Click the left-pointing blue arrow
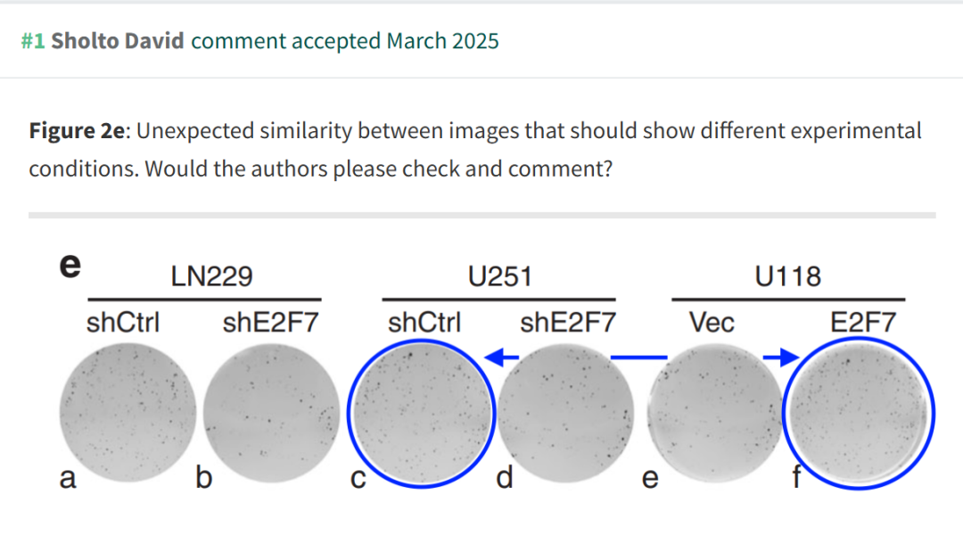Screen dimensions: 963x560 (x=502, y=357)
